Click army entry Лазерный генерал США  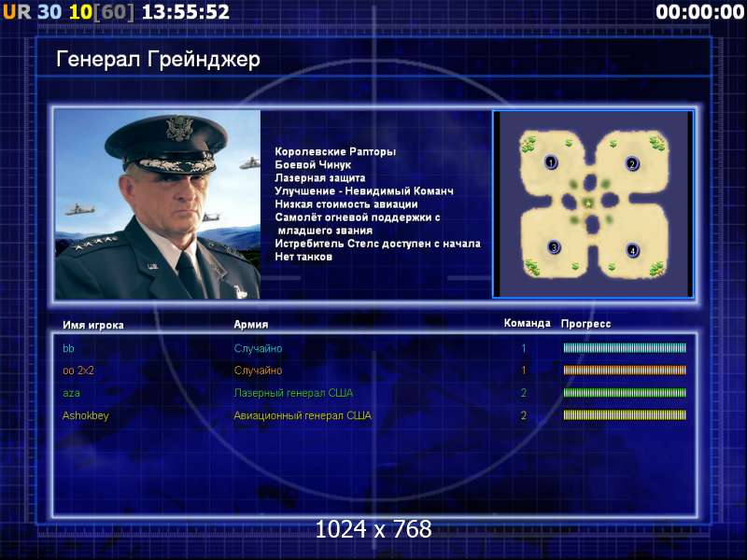[293, 393]
